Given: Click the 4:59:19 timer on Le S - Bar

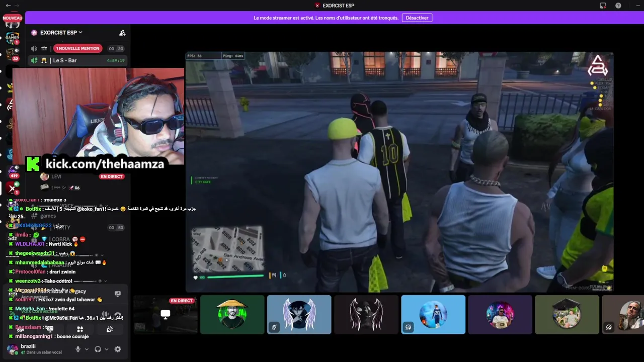Looking at the screenshot, I should 116,61.
